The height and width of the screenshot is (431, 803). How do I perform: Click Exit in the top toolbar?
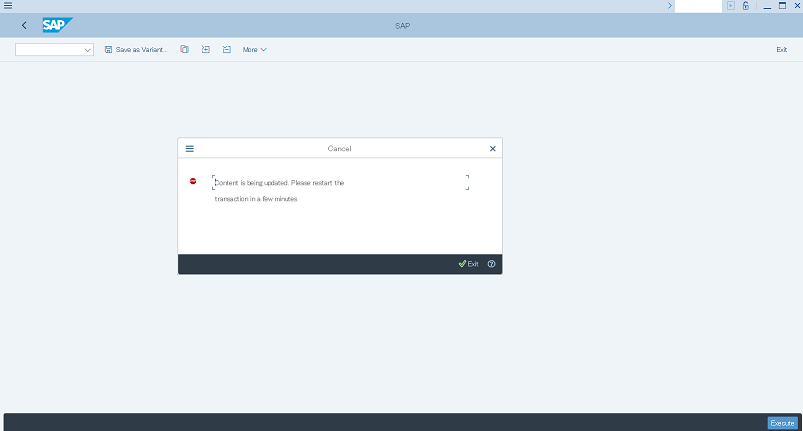pos(781,50)
